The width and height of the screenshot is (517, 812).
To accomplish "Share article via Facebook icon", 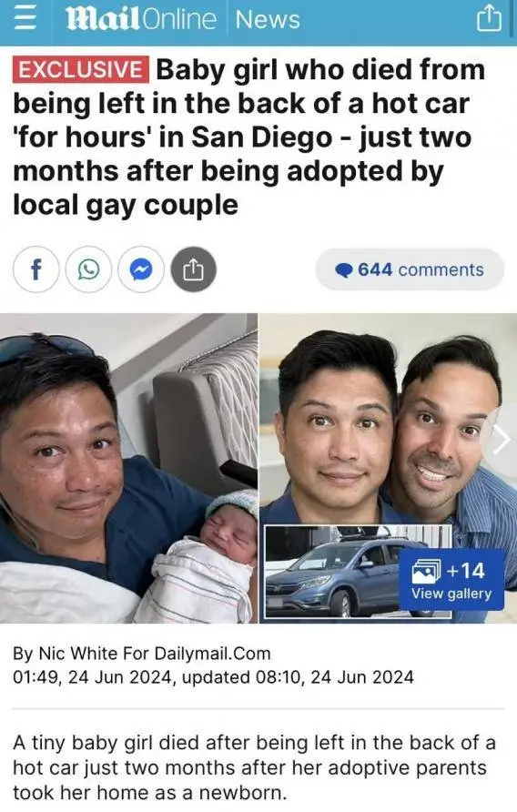I will click(x=36, y=269).
